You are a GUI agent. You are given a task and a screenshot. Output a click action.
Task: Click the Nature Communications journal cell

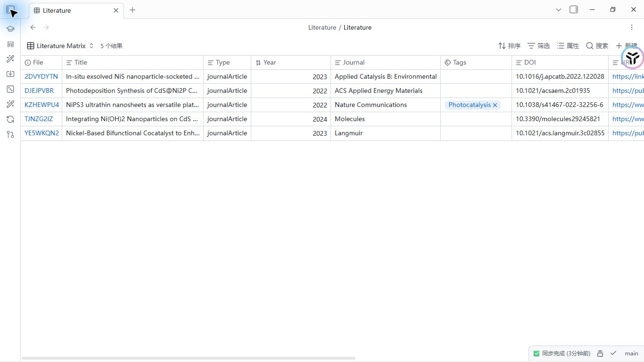point(386,105)
